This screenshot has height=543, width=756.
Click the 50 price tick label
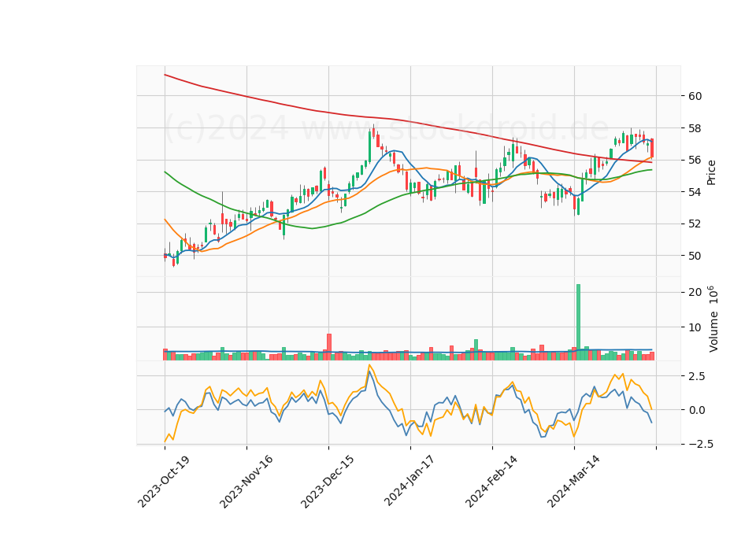coord(695,256)
